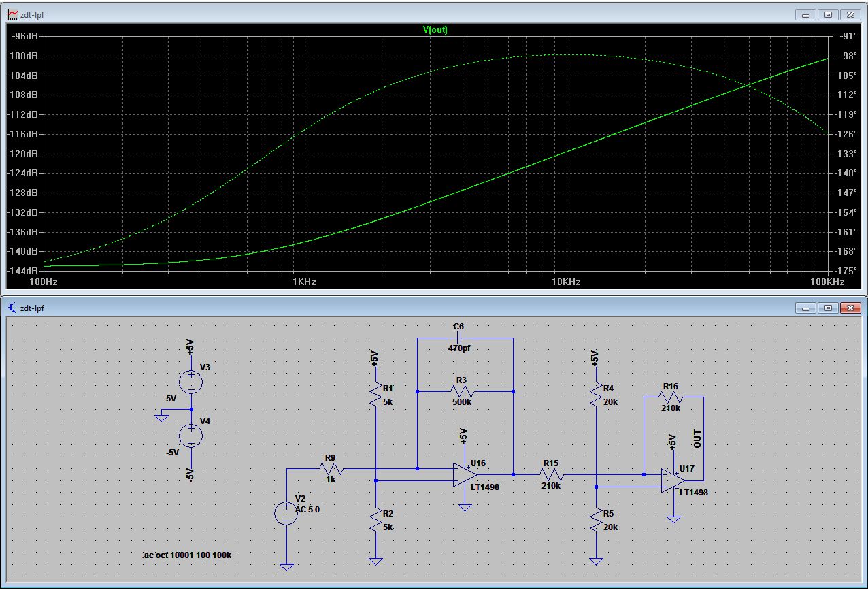Click the waveform icon in plot window title bar

click(x=11, y=14)
